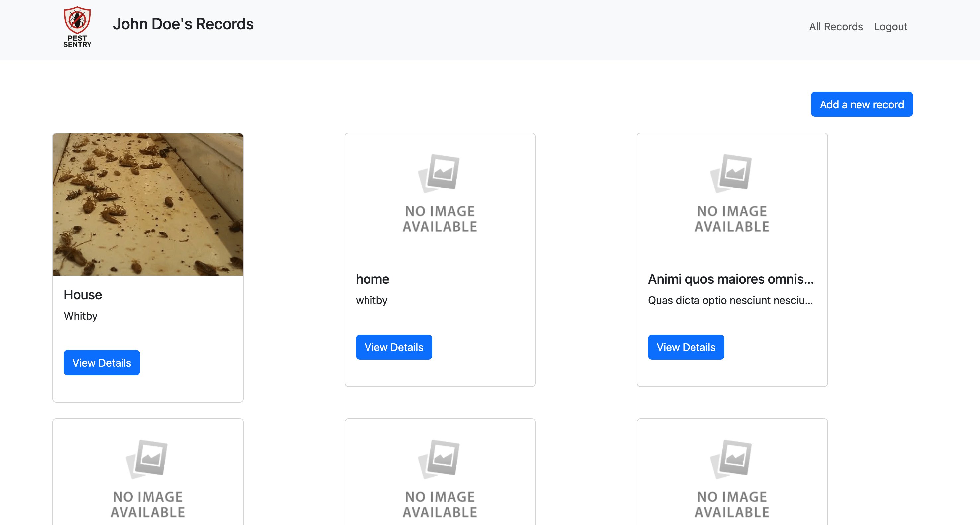This screenshot has height=525, width=980.
Task: Open the All Records nav link
Action: [x=836, y=27]
